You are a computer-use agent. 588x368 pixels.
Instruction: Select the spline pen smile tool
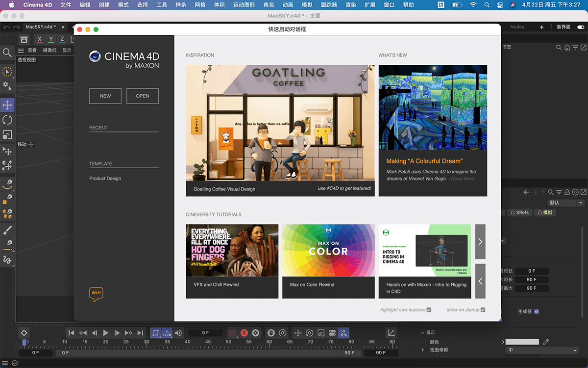click(x=7, y=184)
